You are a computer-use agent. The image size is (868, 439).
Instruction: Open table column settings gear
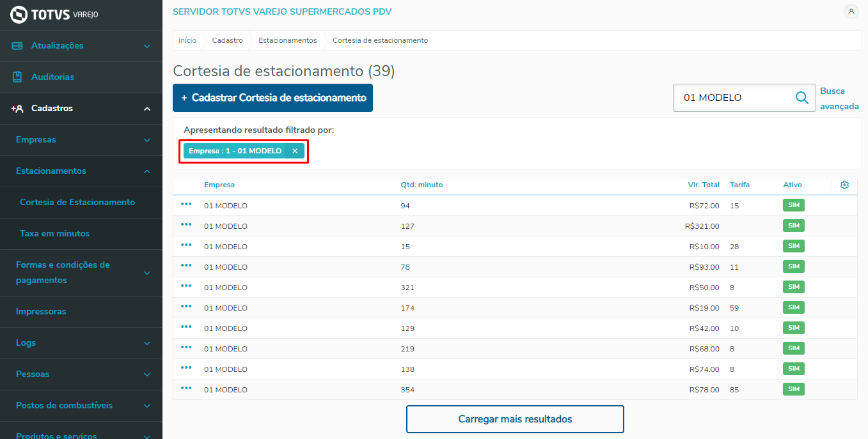coord(844,185)
